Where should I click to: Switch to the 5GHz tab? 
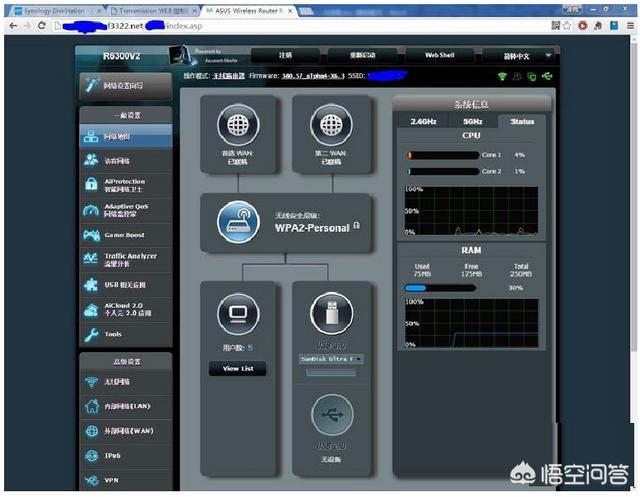coord(473,122)
